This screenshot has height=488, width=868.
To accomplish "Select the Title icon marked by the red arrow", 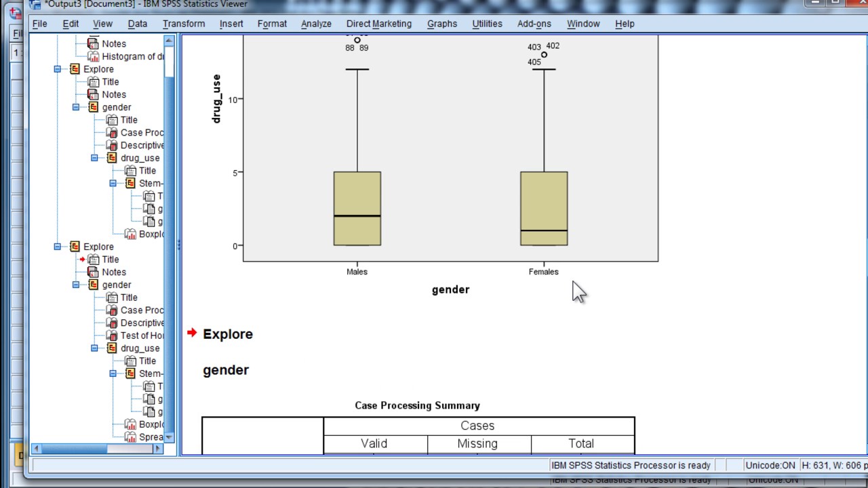I will click(x=94, y=259).
